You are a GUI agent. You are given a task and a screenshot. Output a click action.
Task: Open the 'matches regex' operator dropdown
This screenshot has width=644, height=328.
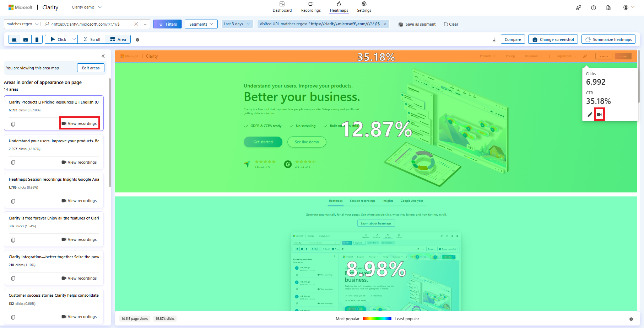(22, 24)
